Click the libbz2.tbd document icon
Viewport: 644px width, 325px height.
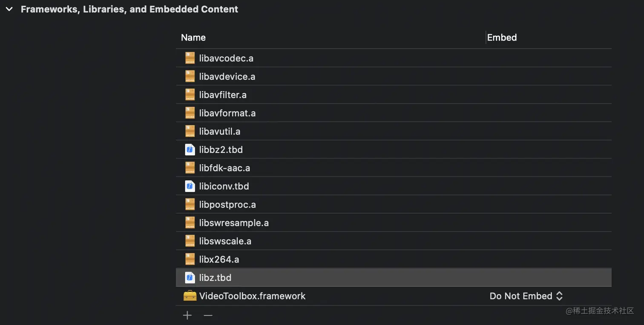click(190, 150)
